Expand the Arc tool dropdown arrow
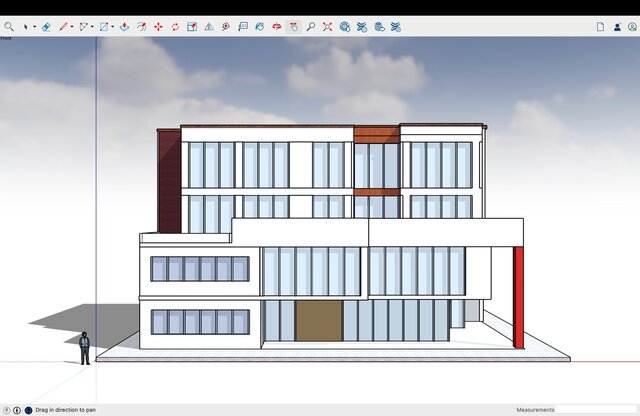Viewport: 640px width, 416px height. click(92, 27)
